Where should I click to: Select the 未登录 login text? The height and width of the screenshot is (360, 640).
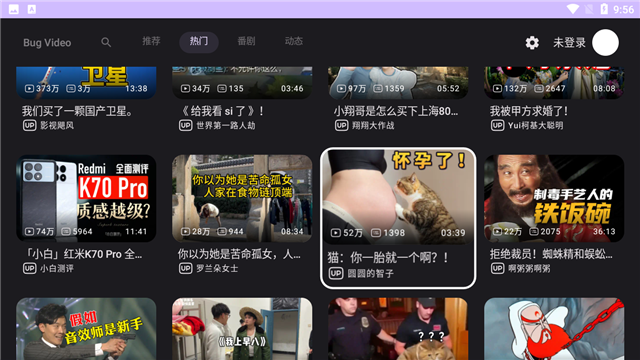pyautogui.click(x=569, y=42)
